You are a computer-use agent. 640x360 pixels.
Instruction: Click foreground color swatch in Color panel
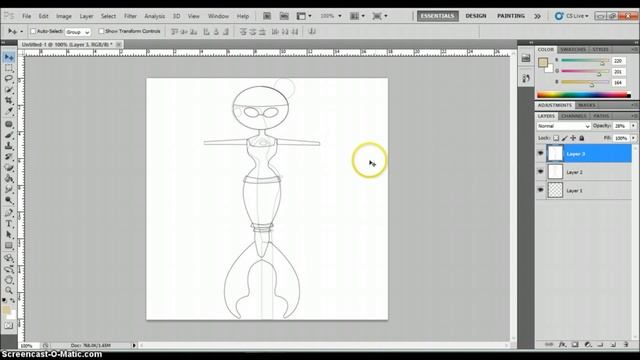pos(542,62)
